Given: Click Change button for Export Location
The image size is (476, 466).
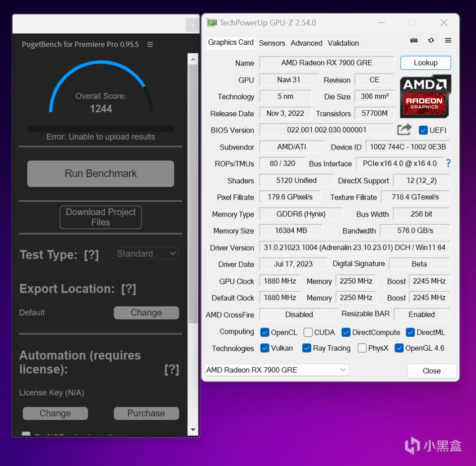Looking at the screenshot, I should pos(146,312).
